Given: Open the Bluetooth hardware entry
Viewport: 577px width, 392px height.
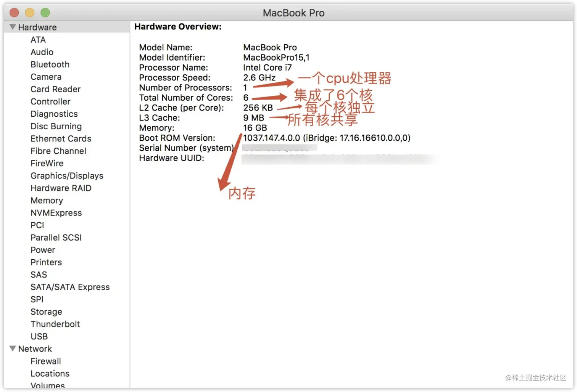Looking at the screenshot, I should point(50,64).
